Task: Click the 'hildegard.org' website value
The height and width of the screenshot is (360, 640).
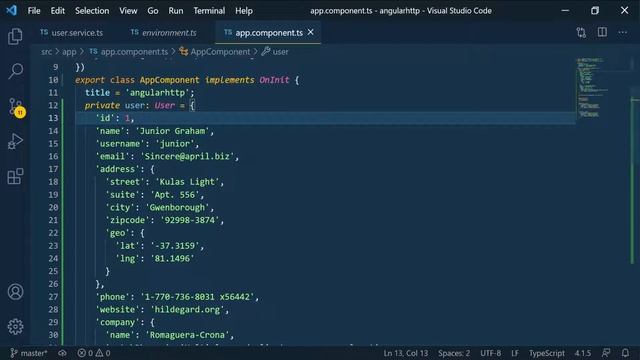Action: click(187, 309)
